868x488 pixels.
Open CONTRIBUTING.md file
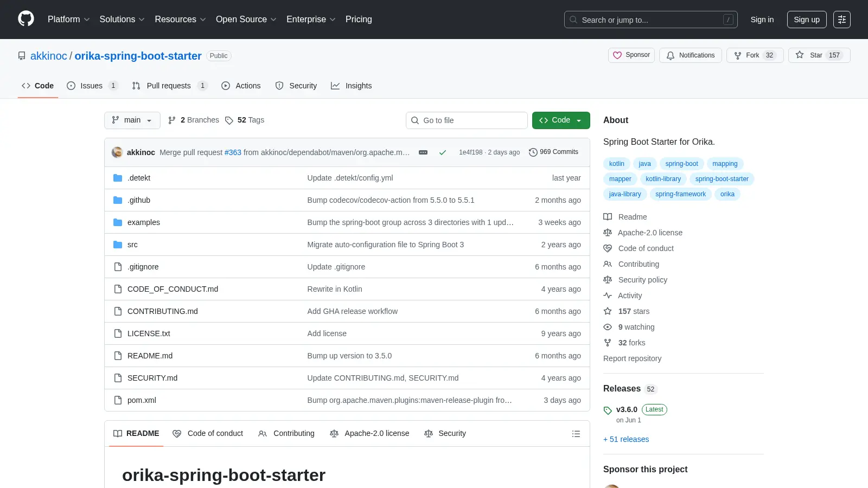163,311
